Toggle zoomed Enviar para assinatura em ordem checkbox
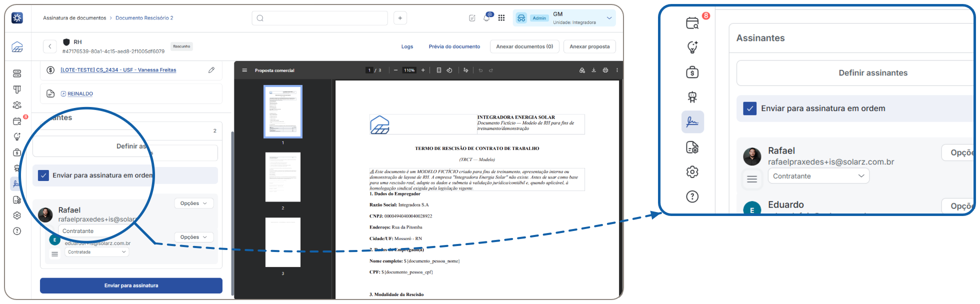The width and height of the screenshot is (980, 304). pos(749,108)
